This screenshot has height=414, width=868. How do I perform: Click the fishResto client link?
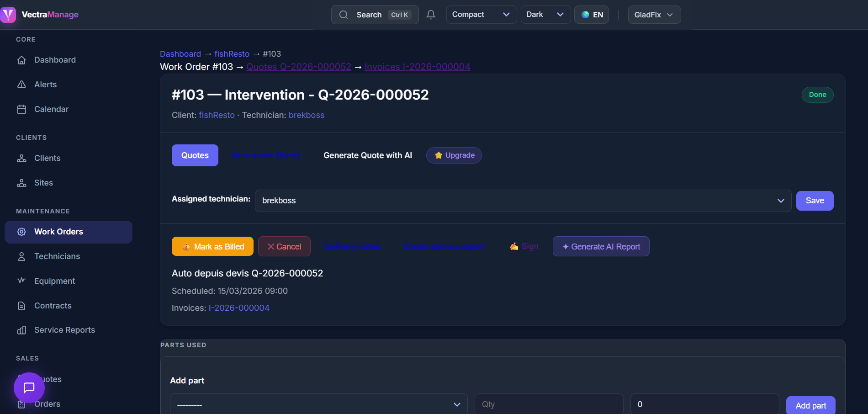[x=217, y=115]
